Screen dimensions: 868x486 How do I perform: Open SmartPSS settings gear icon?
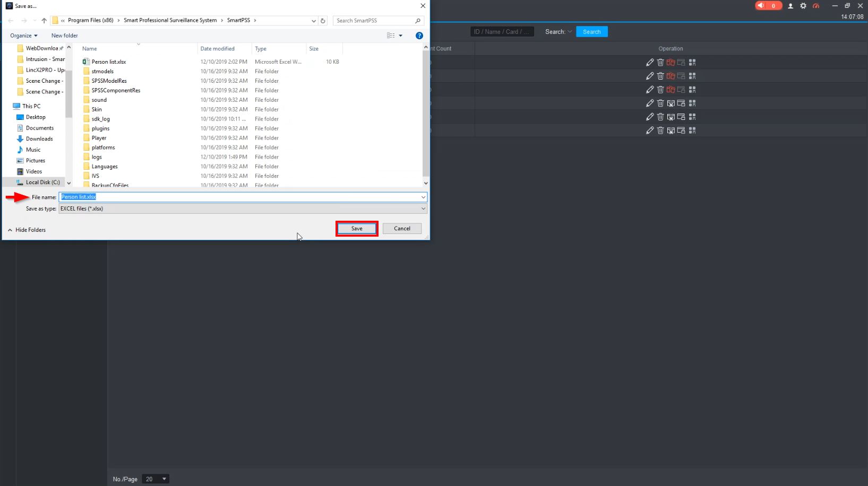pyautogui.click(x=803, y=6)
